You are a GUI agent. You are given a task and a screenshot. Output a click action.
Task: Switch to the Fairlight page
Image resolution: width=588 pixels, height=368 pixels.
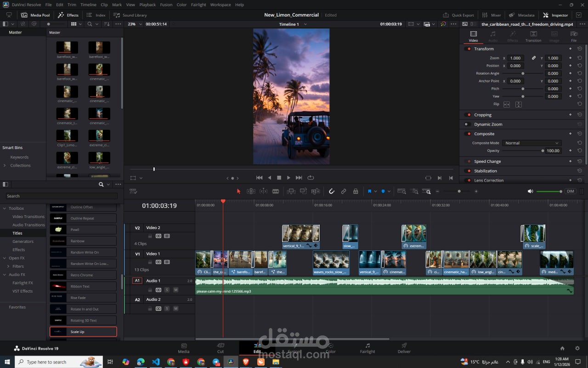pyautogui.click(x=367, y=348)
